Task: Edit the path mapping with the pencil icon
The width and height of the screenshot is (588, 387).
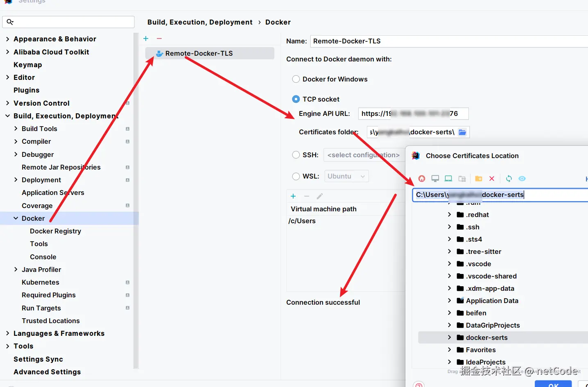Action: (320, 196)
